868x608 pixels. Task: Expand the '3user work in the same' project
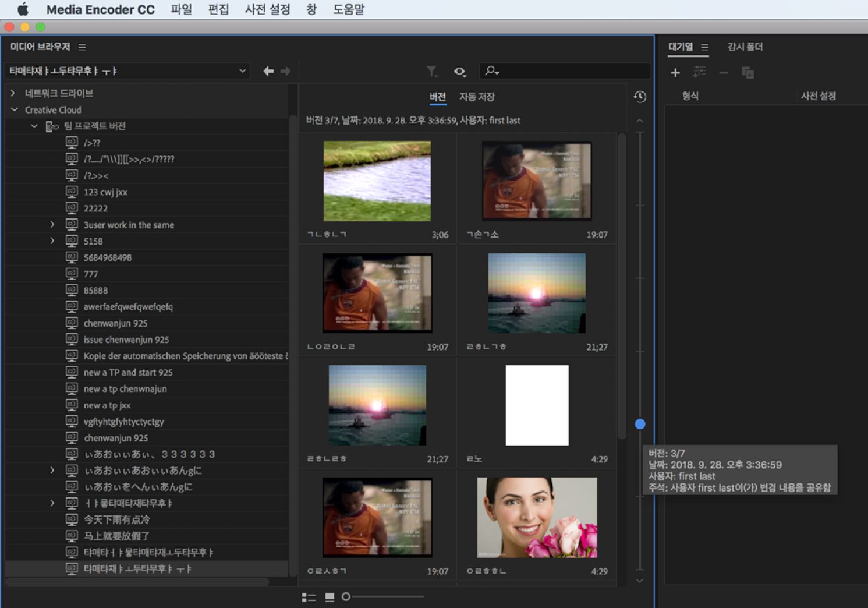click(x=52, y=225)
